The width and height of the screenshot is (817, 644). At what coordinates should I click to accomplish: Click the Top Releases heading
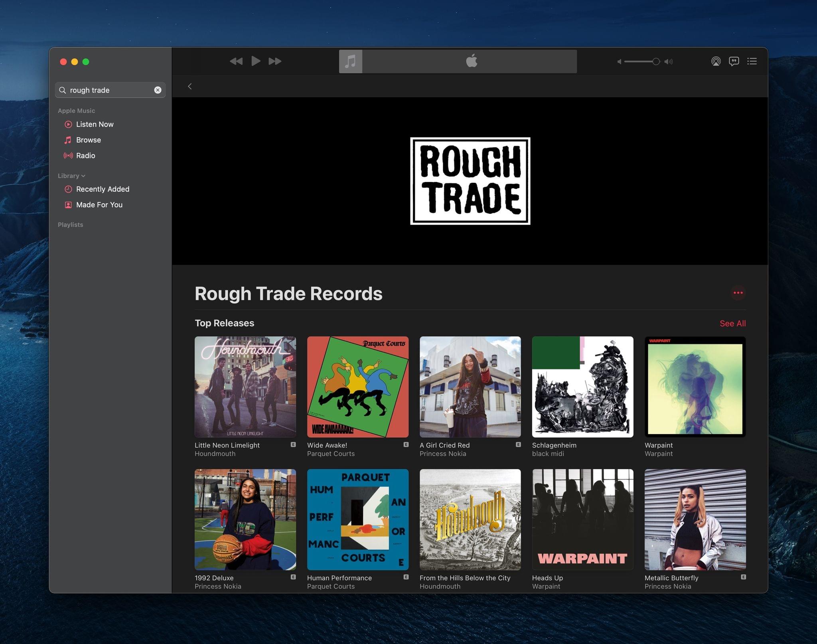tap(224, 323)
